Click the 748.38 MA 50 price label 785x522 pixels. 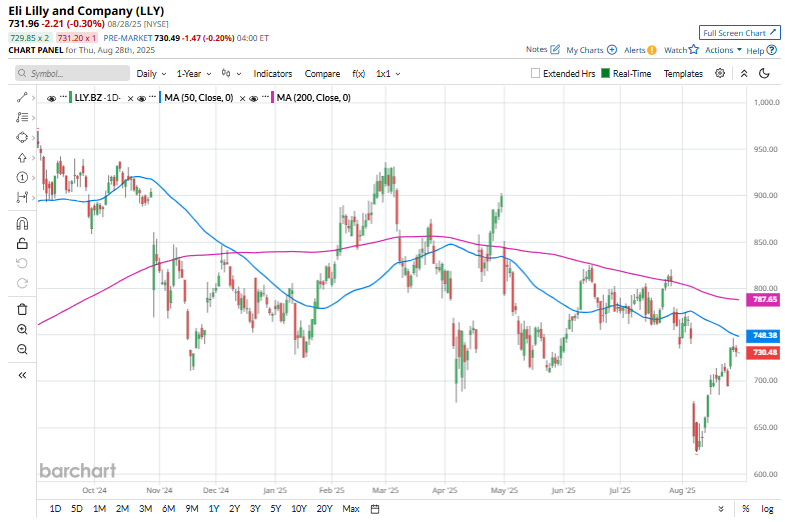(763, 335)
